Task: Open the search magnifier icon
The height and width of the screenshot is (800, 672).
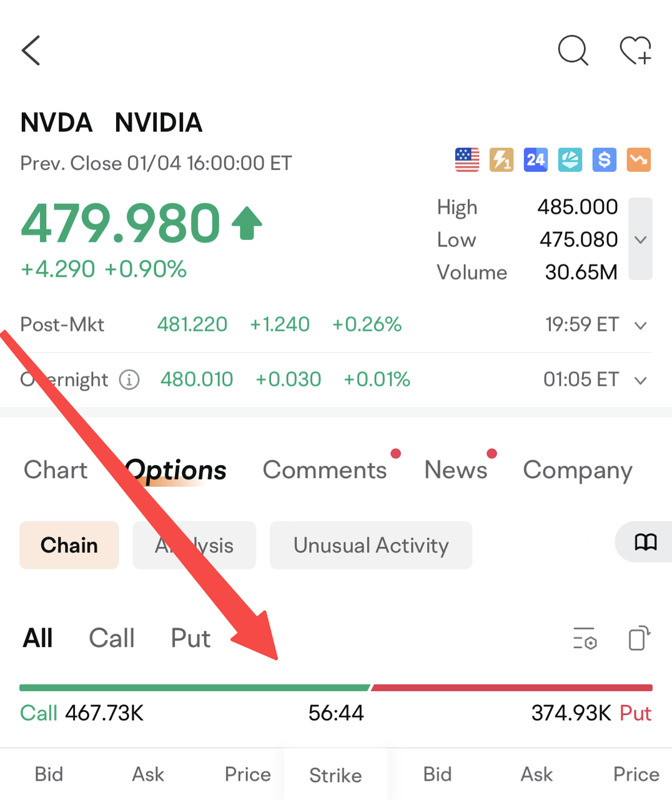Action: [573, 51]
